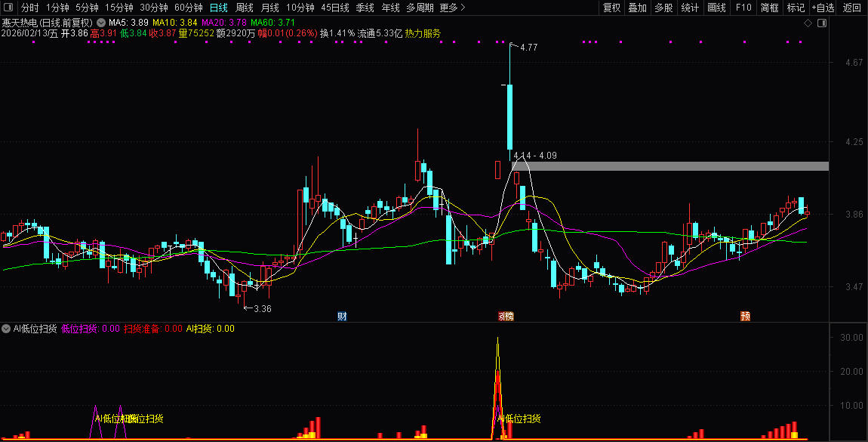Viewport: 868px width, 442px height.
Task: Click the 换1.41% turnover value
Action: (337, 33)
